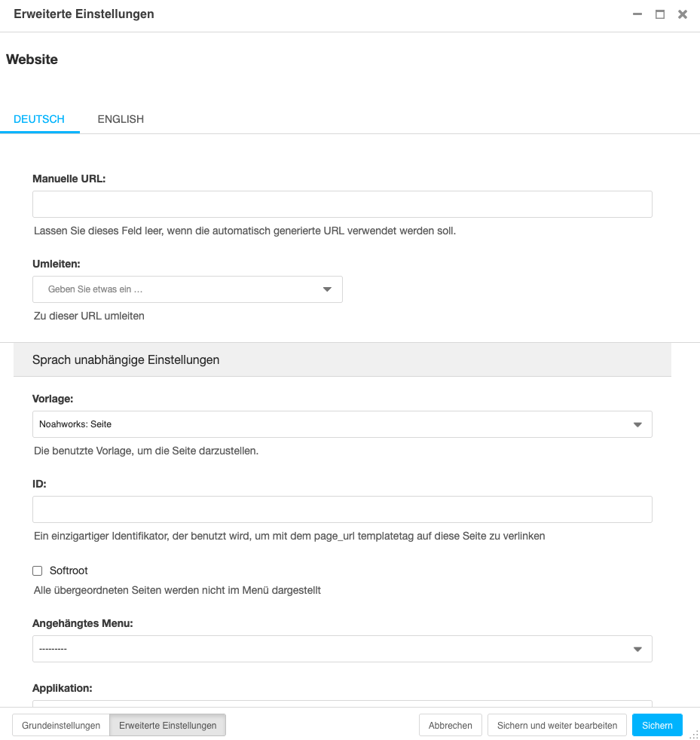Viewport: 700px width, 740px height.
Task: Switch to the DEUTSCH tab
Action: tap(38, 119)
